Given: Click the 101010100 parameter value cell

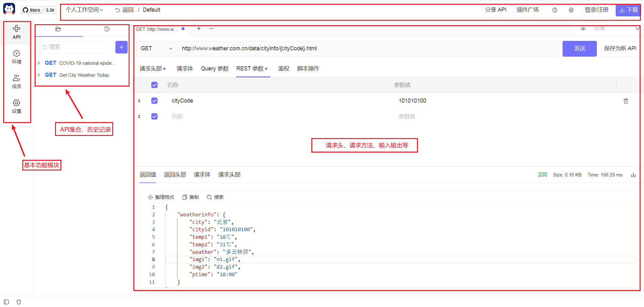Looking at the screenshot, I should coord(413,101).
